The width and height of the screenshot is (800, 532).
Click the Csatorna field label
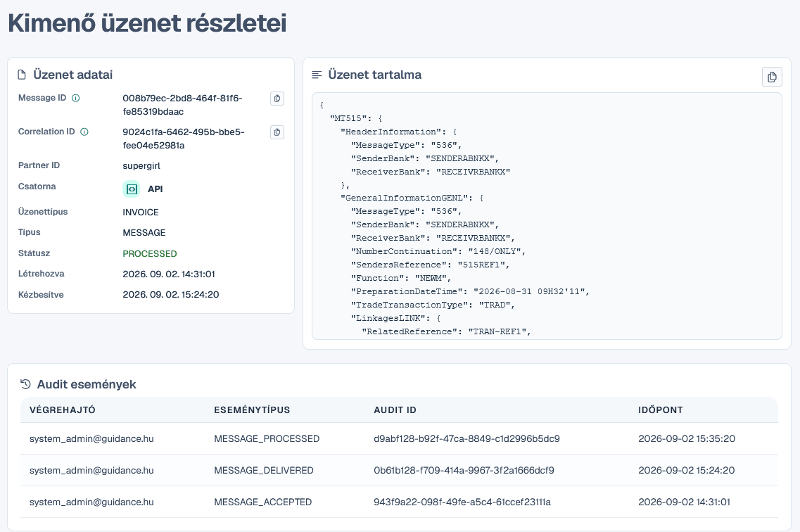click(37, 186)
